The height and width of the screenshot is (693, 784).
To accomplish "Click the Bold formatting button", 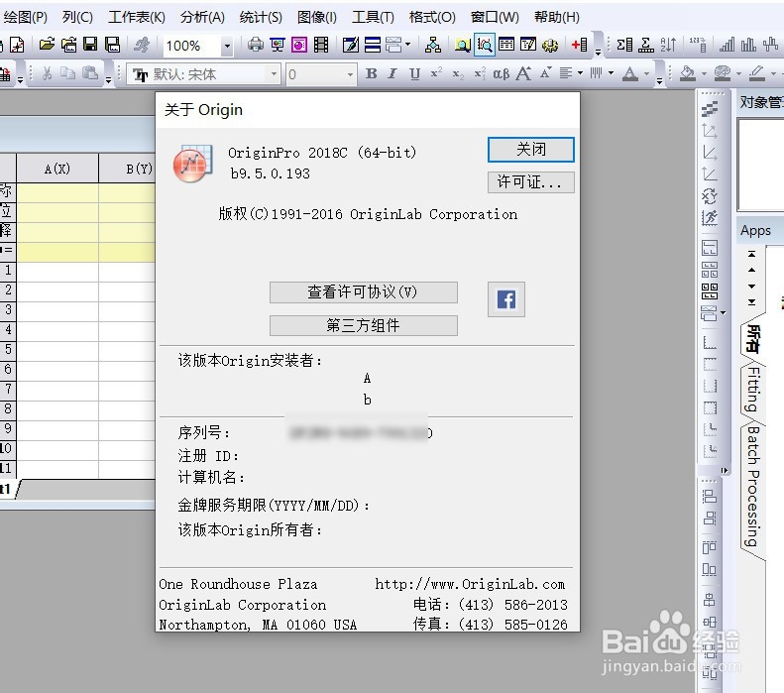I will (371, 74).
